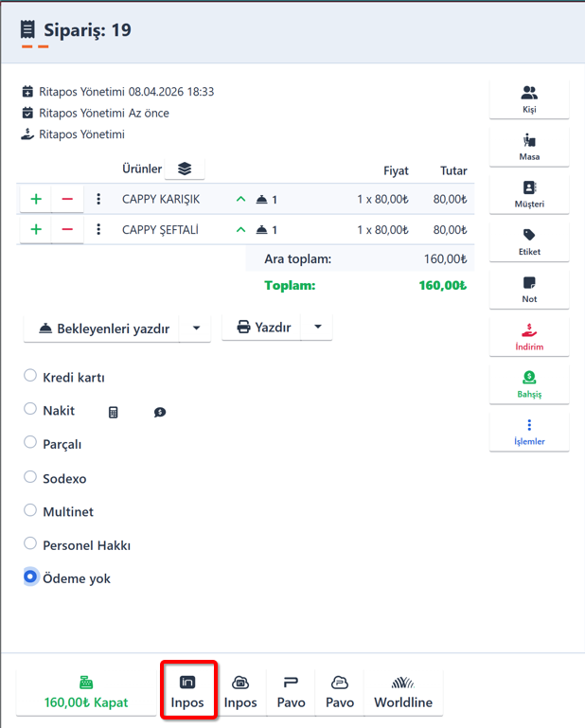The width and height of the screenshot is (585, 728).
Task: Select Kredi kartı payment option
Action: 30,377
